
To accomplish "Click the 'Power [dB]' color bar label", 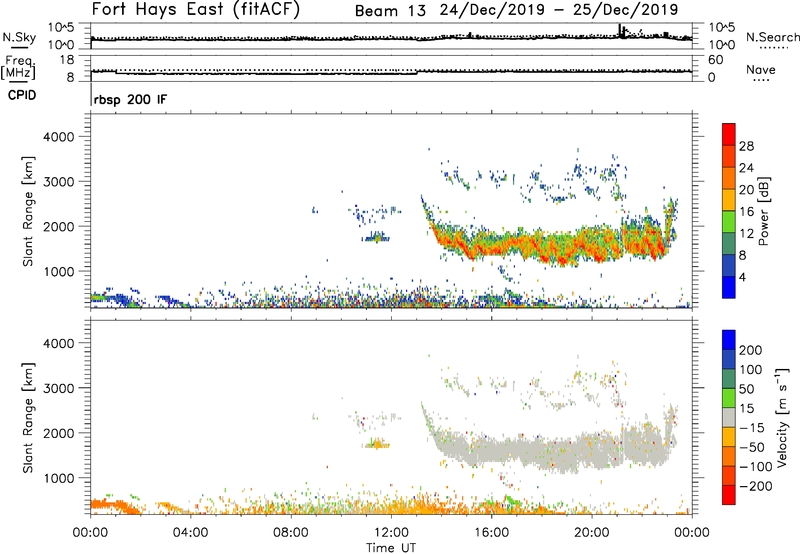I will pos(764,211).
